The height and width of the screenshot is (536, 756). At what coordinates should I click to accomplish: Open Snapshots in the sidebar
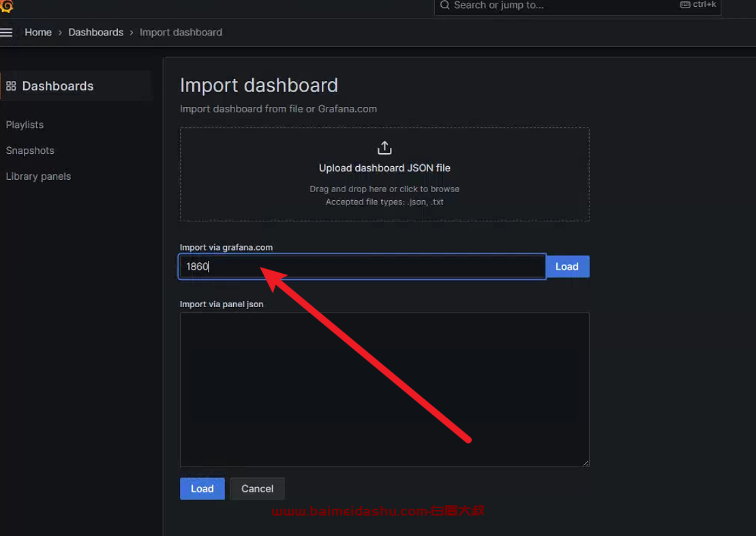pyautogui.click(x=30, y=151)
